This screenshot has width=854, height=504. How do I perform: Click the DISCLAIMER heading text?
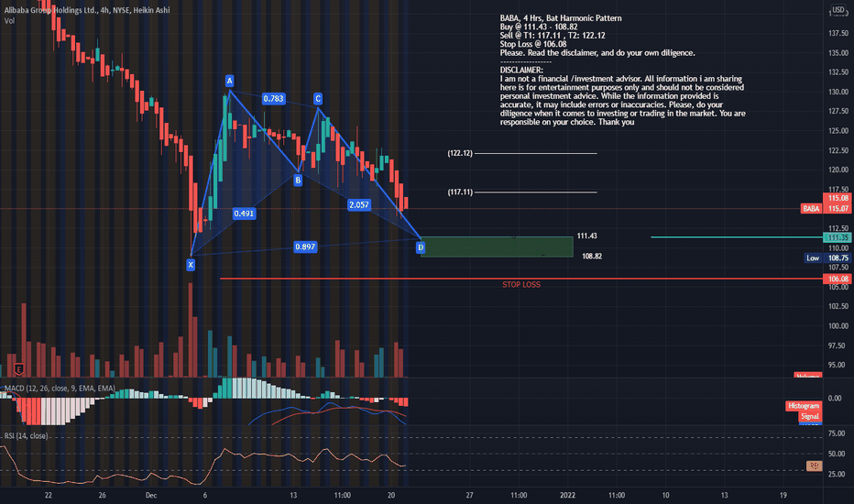tap(521, 71)
